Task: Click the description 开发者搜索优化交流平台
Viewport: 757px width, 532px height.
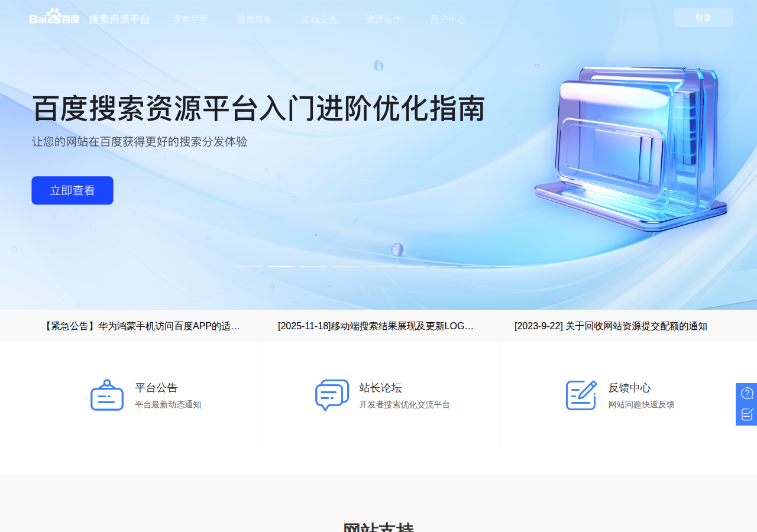Action: coord(405,405)
